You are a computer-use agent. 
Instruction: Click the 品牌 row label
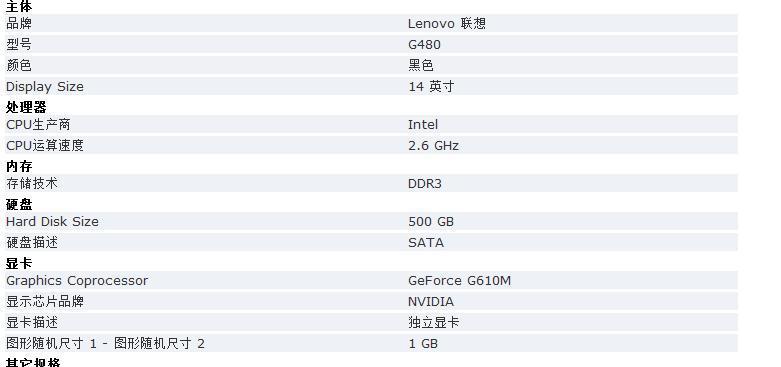click(19, 23)
